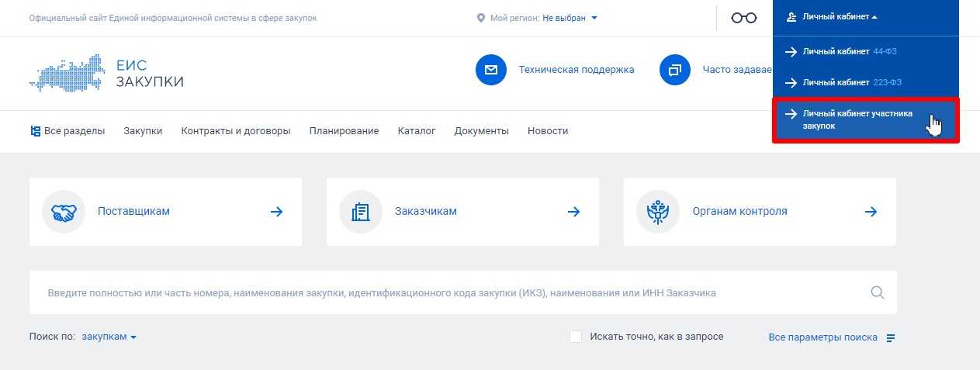Select Личный кабинет 44-ФЗ menu entry
The width and height of the screenshot is (980, 370).
pyautogui.click(x=851, y=51)
